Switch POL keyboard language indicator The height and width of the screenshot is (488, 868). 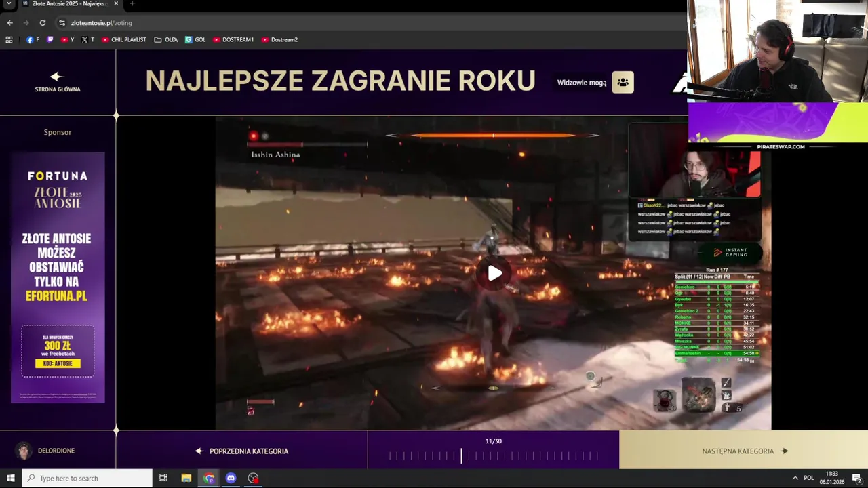[x=808, y=478]
